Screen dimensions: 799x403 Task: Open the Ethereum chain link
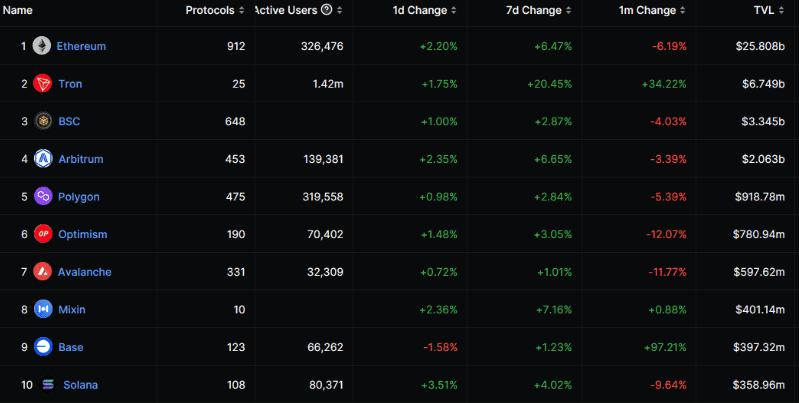[81, 46]
